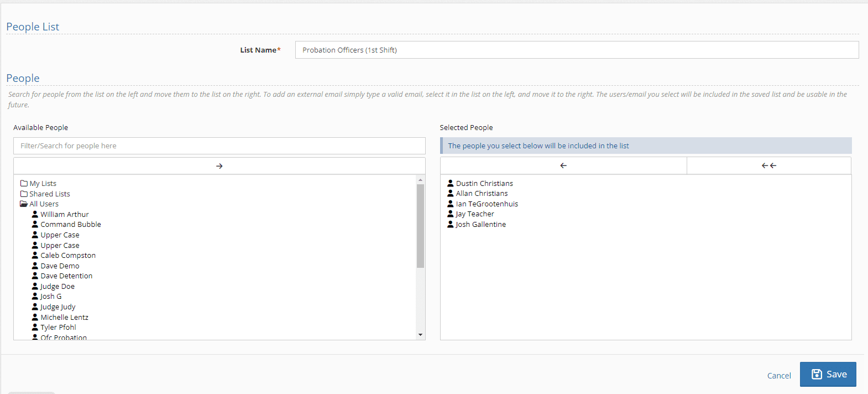Click the open All Users folder icon
This screenshot has height=394, width=868.
click(24, 204)
